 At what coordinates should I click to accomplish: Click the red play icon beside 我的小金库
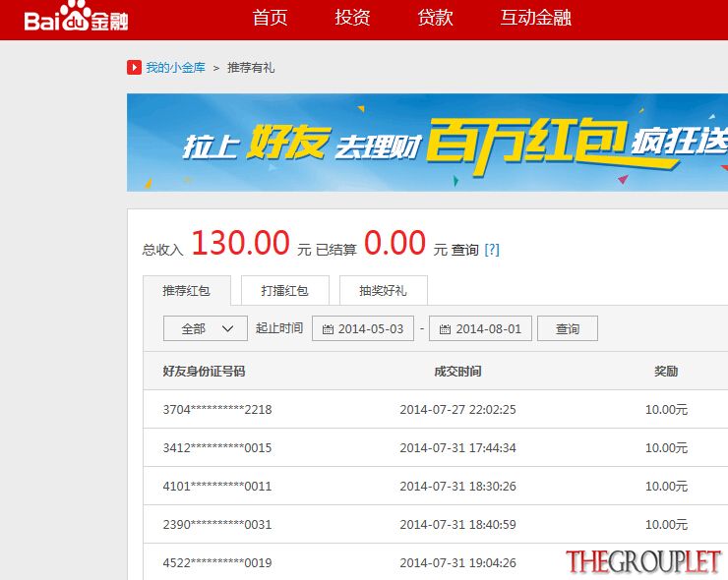point(134,67)
